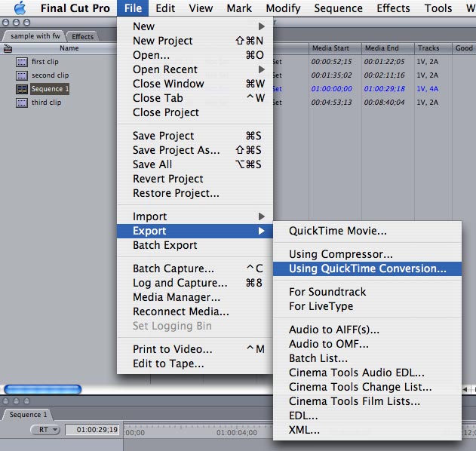Choose Save All

click(195, 164)
